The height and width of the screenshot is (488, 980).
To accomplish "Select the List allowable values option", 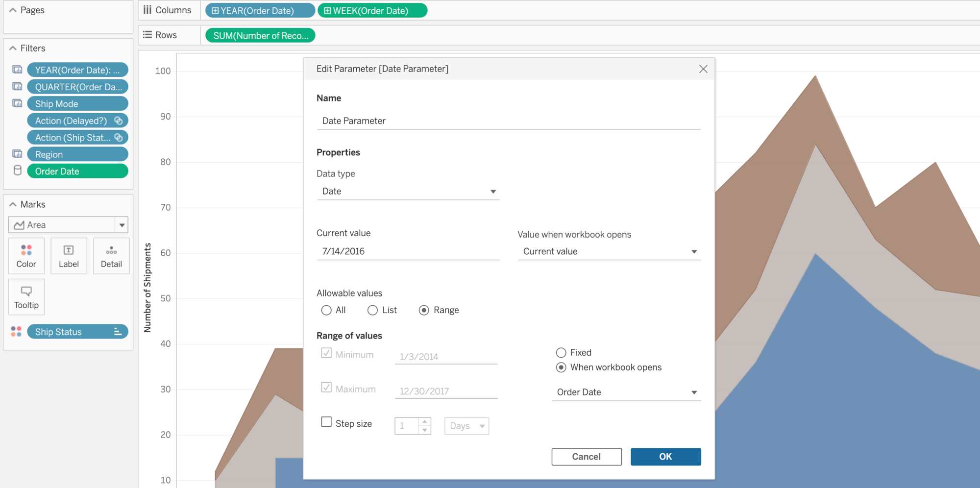I will point(372,310).
